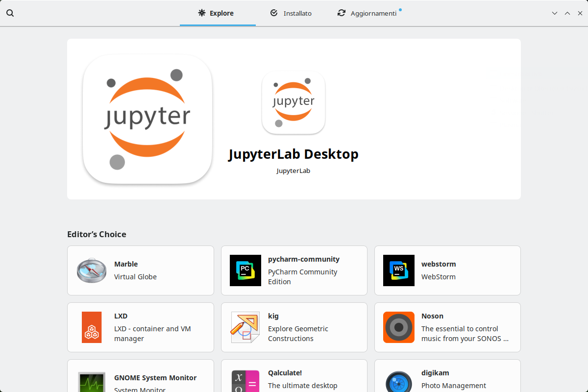Click the PyCharm Community icon
This screenshot has height=392, width=588.
point(245,270)
